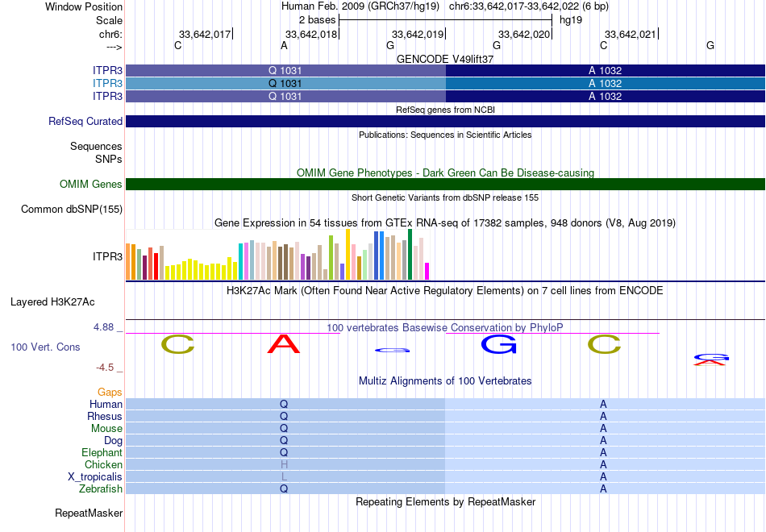The width and height of the screenshot is (766, 532).
Task: Click the stacked G/A conservation logo
Action: pyautogui.click(x=711, y=359)
